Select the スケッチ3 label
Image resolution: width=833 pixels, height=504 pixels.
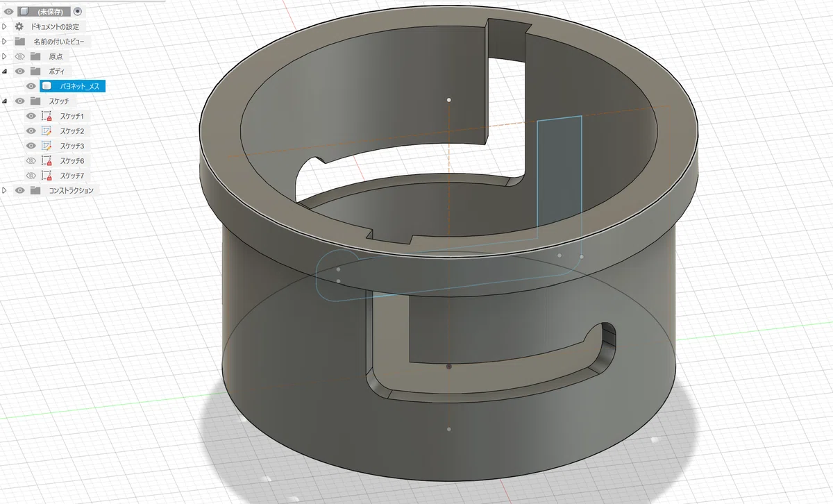(72, 146)
